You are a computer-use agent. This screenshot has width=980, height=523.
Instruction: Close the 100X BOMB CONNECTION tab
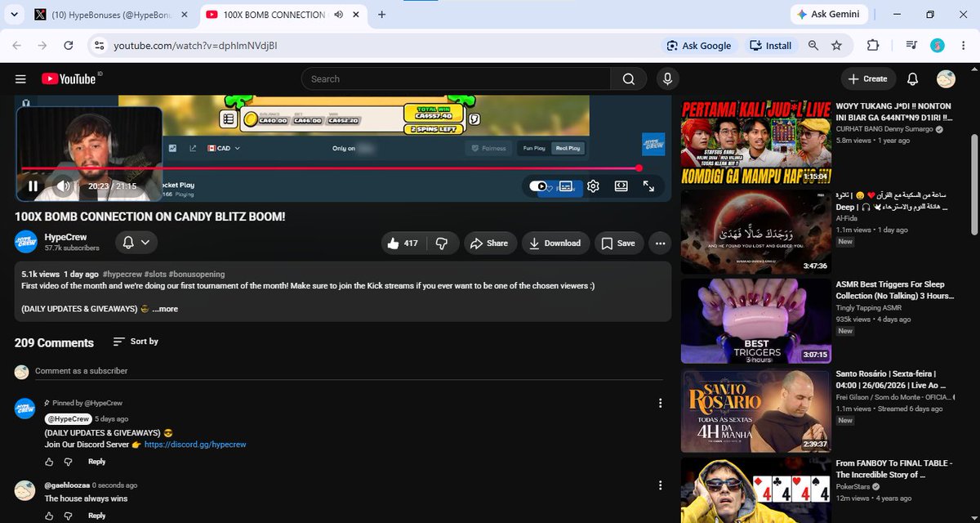[x=355, y=15]
